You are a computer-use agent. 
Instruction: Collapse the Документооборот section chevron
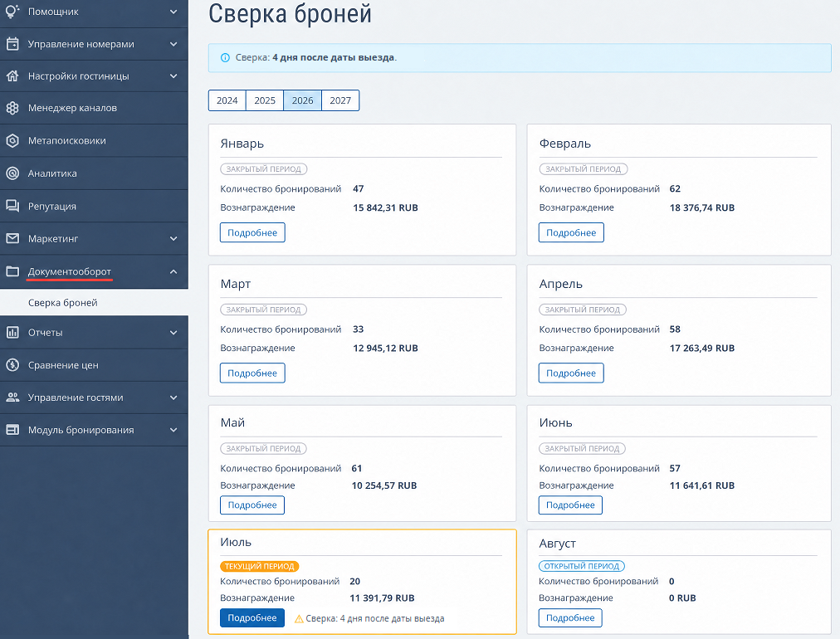pyautogui.click(x=173, y=271)
